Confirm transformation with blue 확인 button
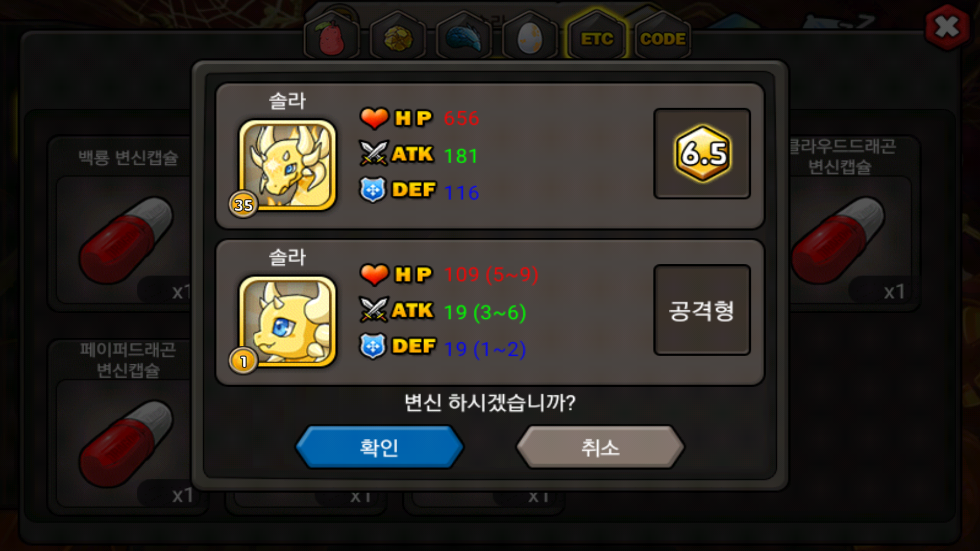Viewport: 980px width, 551px height. tap(379, 447)
